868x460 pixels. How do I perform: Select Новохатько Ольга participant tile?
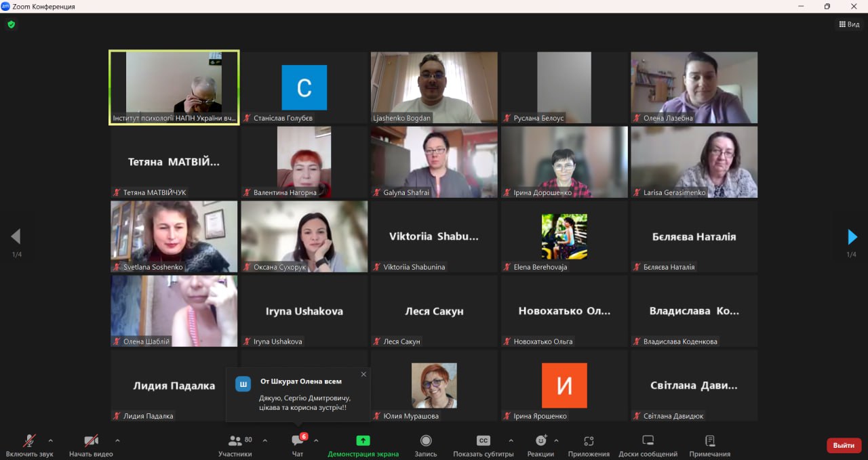[x=564, y=311]
